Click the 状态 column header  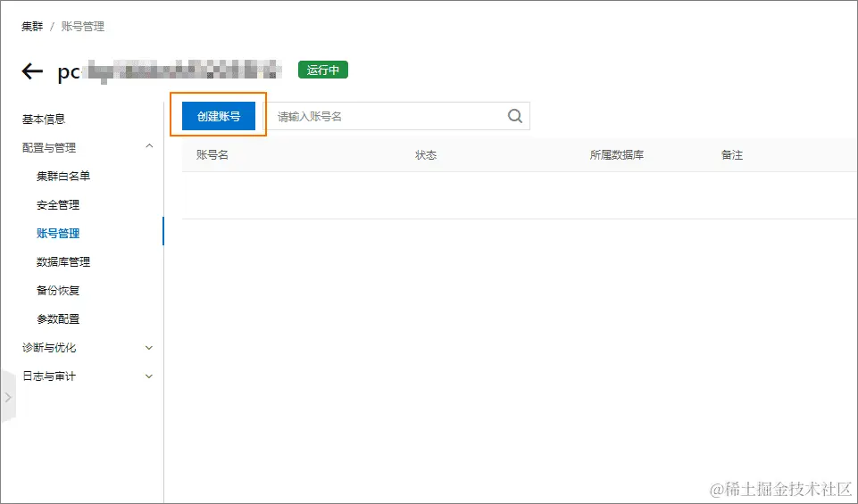[x=426, y=155]
